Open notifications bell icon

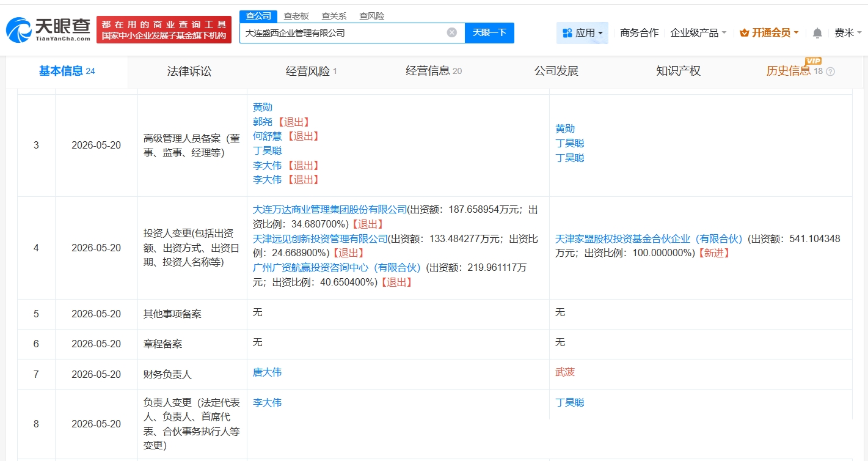pos(817,33)
